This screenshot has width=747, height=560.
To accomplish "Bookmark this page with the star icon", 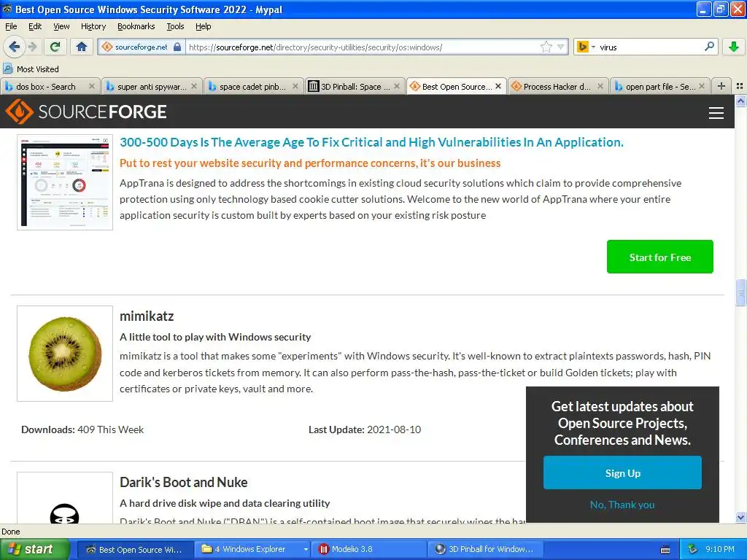I will pyautogui.click(x=546, y=47).
